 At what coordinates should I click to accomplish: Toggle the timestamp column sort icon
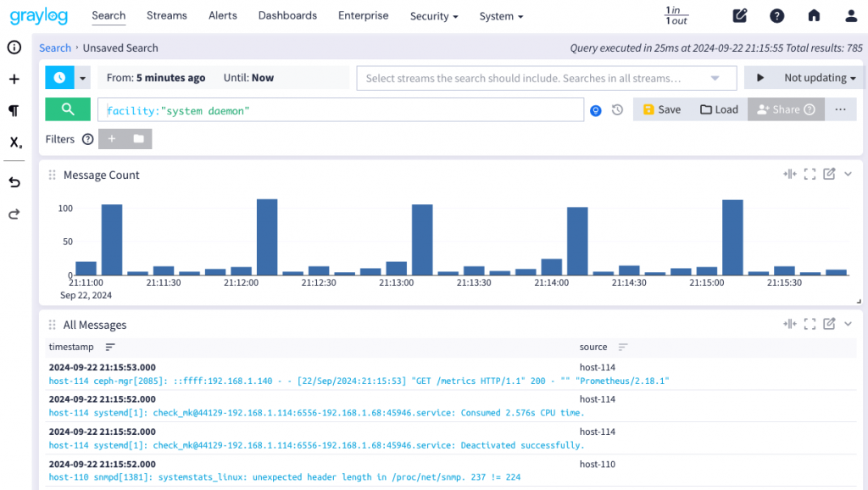pos(110,347)
